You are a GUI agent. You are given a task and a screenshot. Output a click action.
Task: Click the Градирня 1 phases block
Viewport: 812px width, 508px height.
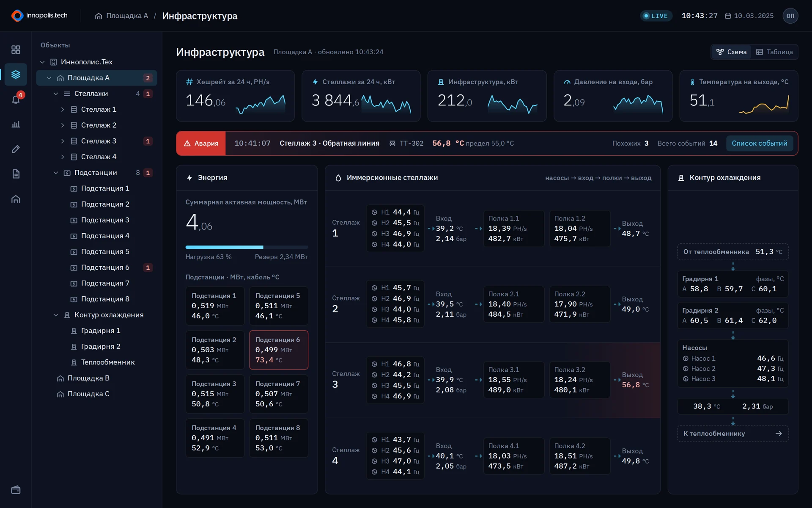pyautogui.click(x=732, y=284)
